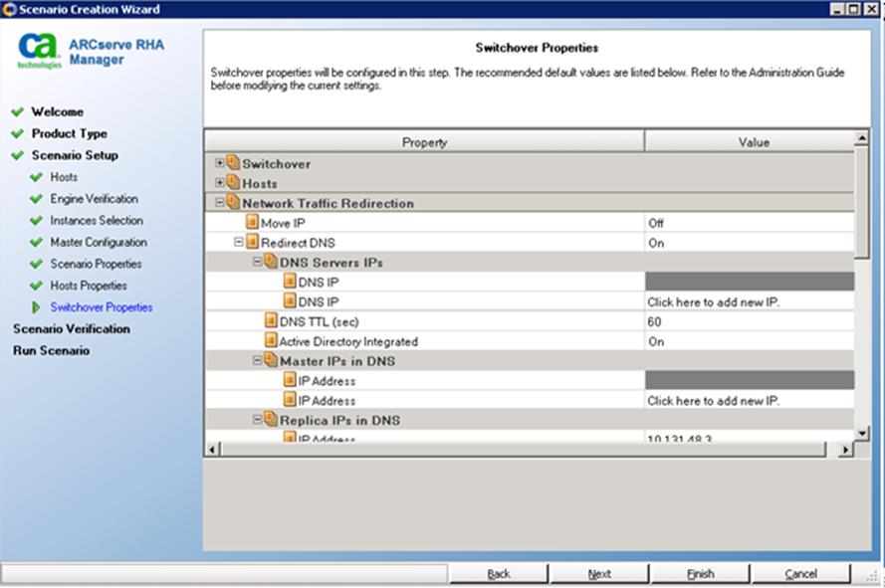Click the checkmark beside Scenario Properties
The width and height of the screenshot is (885, 588).
[36, 264]
